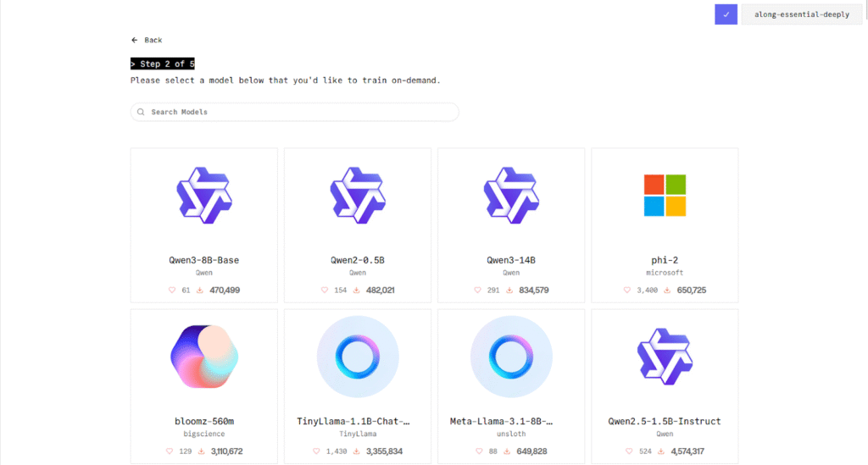Image resolution: width=868 pixels, height=465 pixels.
Task: Click the Qwen3-8B-Base model logo
Action: point(204,195)
